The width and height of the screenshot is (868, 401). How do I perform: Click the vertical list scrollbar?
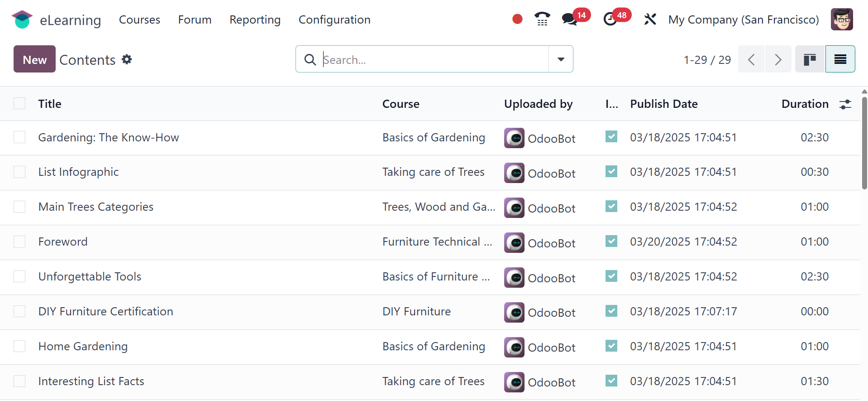pyautogui.click(x=864, y=143)
